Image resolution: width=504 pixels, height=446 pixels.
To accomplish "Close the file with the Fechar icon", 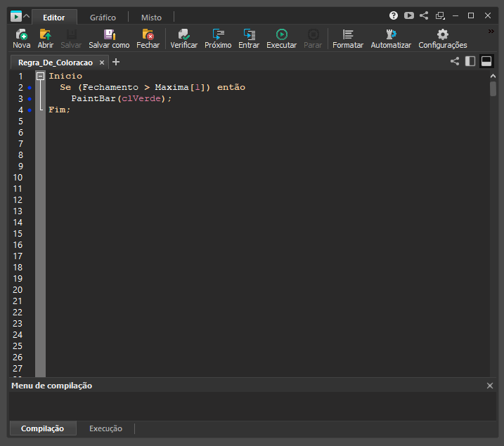I will click(148, 39).
